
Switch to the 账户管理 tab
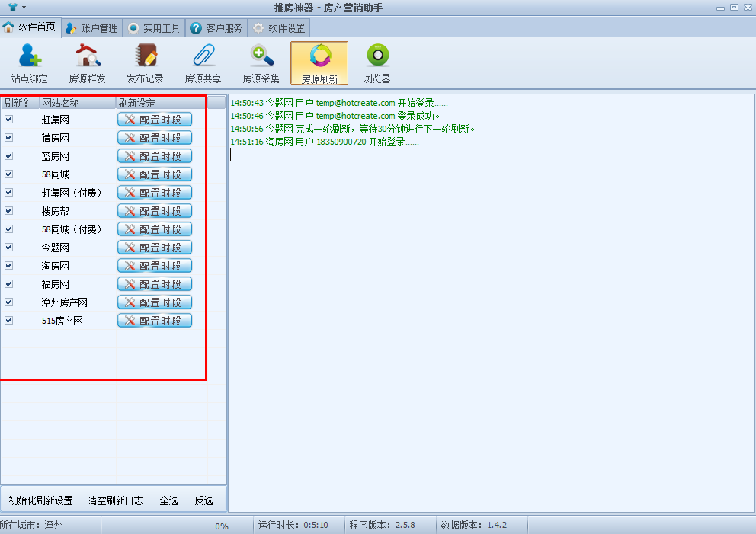92,28
